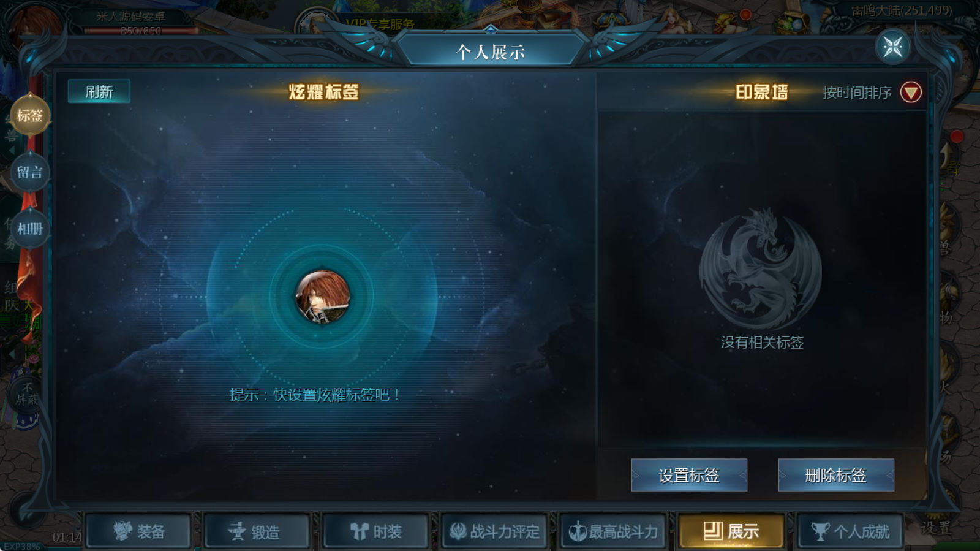
Task: Select the highlighted 展示 tab
Action: point(731,531)
